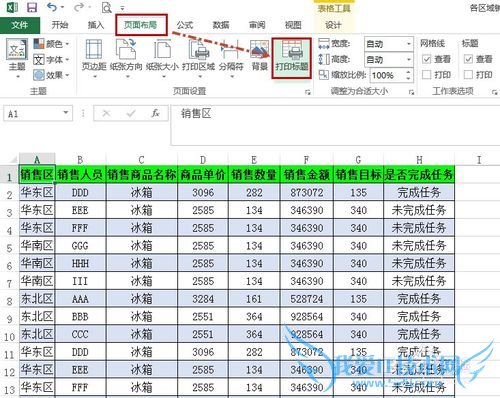Open theme Fonts (字体) menu
This screenshot has height=398, width=500.
(52, 60)
